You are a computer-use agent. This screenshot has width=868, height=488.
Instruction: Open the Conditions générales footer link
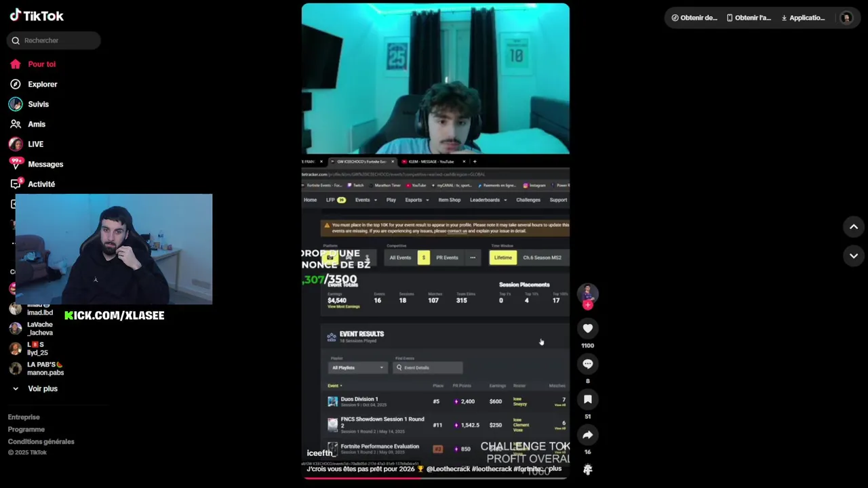point(41,442)
